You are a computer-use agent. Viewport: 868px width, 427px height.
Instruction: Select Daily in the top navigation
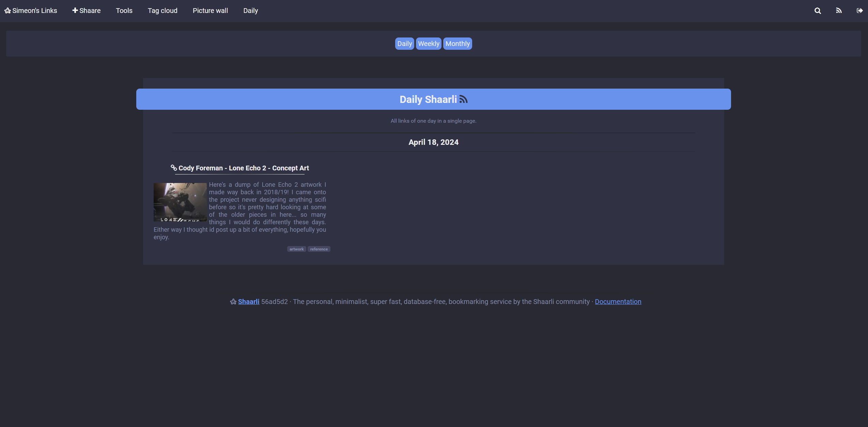(250, 11)
